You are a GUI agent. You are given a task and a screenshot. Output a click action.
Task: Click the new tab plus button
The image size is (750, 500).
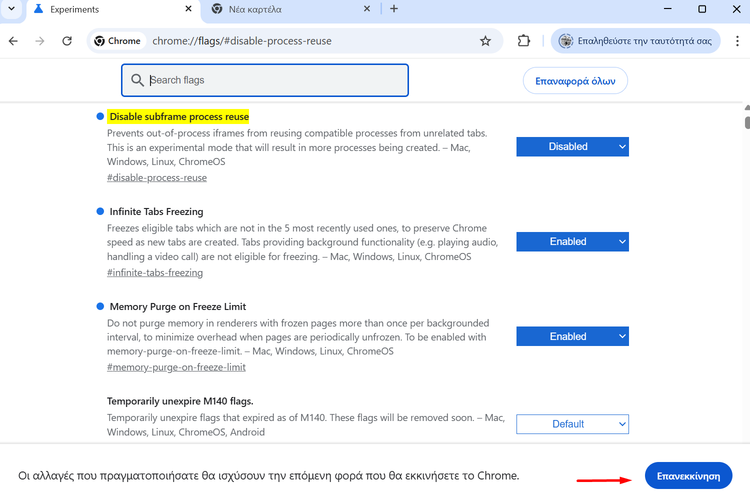pyautogui.click(x=394, y=9)
